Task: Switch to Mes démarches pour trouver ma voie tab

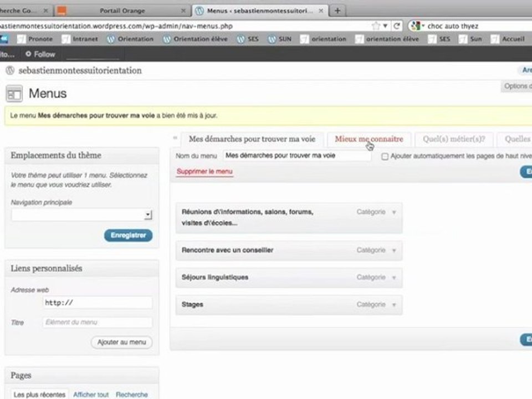Action: pyautogui.click(x=252, y=139)
